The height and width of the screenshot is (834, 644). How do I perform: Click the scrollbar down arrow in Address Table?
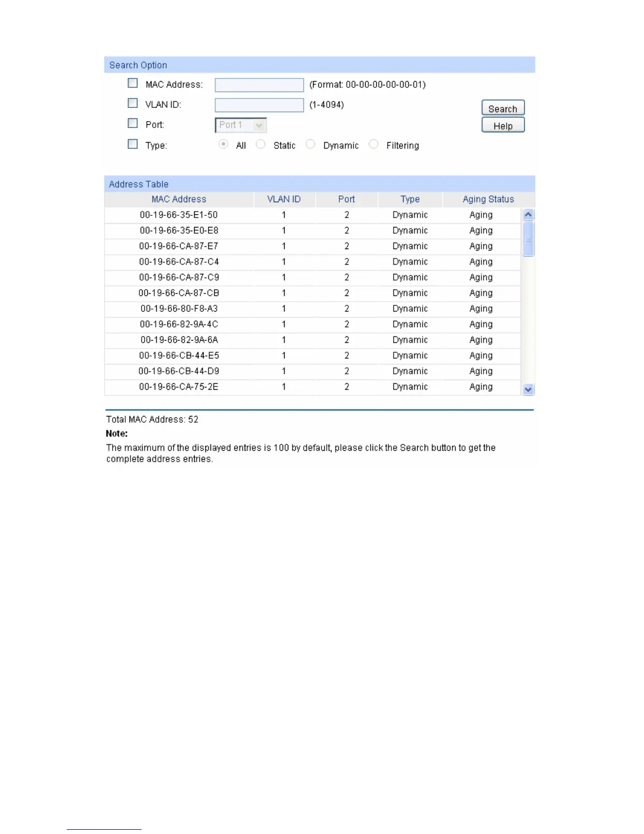529,390
